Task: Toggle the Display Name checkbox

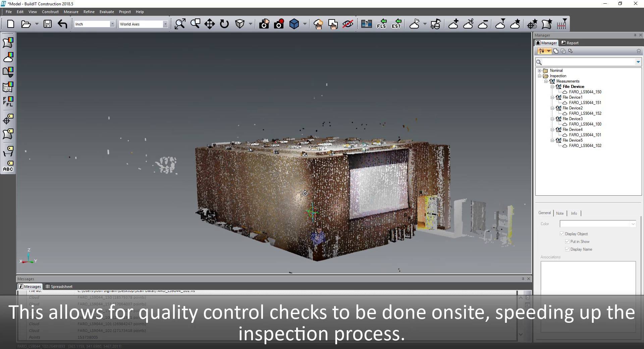Action: (x=567, y=249)
